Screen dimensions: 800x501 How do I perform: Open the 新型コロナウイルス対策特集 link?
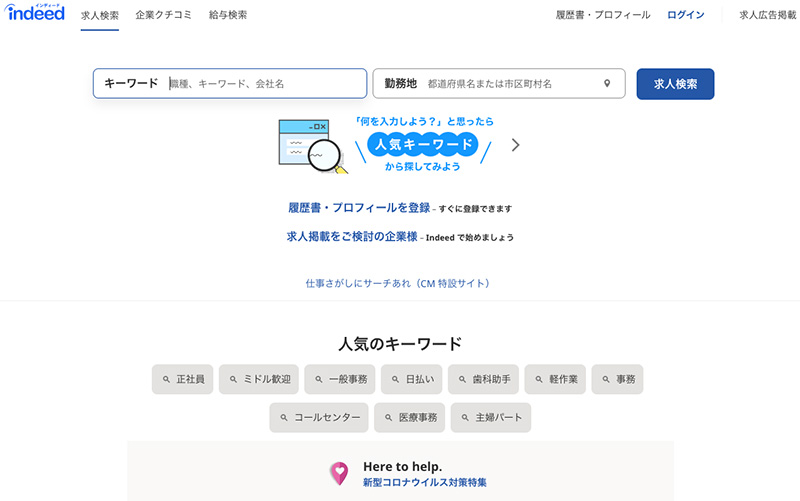click(x=425, y=482)
